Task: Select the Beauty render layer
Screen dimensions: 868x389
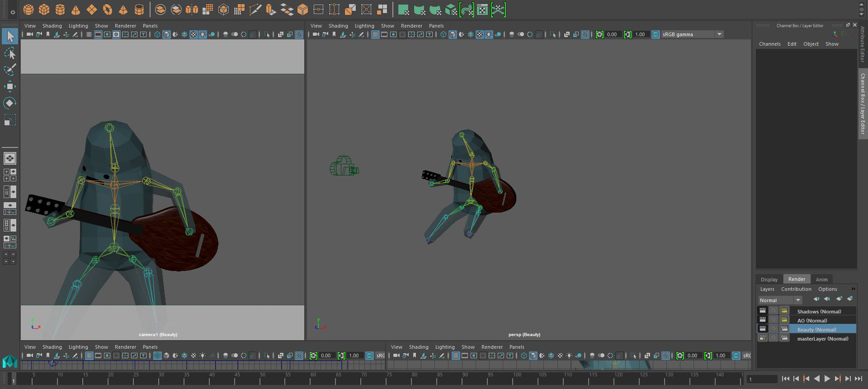Action: coord(816,329)
